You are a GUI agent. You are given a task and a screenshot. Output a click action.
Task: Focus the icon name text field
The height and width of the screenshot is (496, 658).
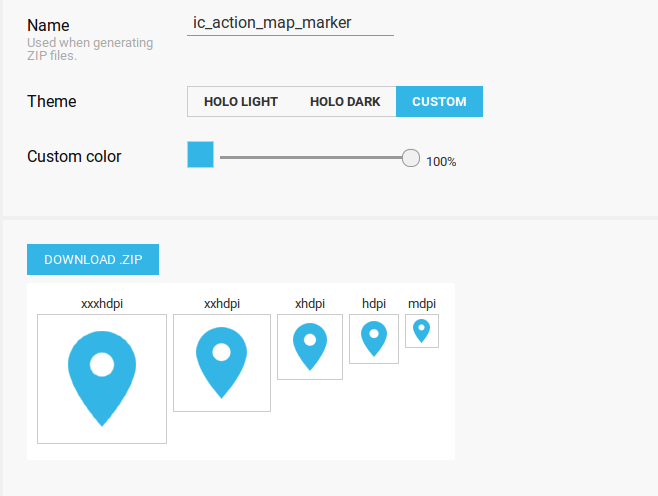[x=290, y=22]
